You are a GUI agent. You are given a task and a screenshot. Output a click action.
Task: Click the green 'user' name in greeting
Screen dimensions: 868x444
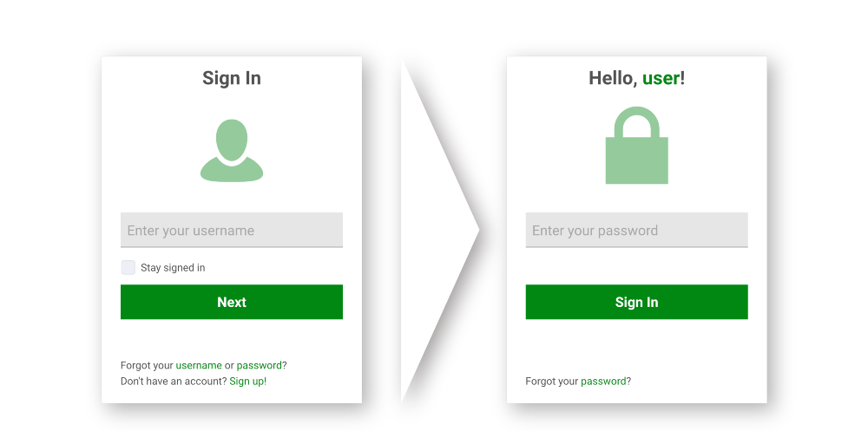click(661, 78)
